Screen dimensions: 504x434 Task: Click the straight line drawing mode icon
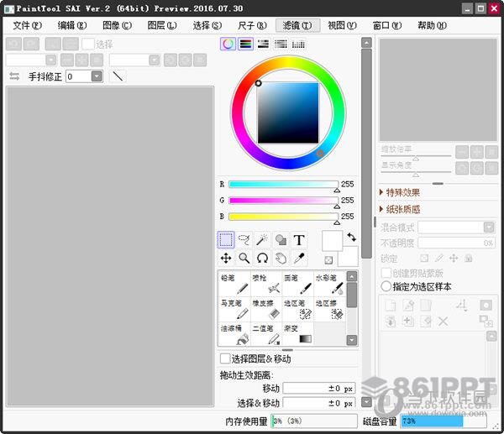point(118,76)
